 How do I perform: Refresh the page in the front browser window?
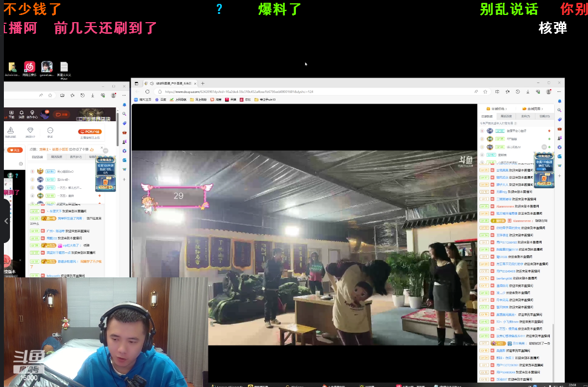pyautogui.click(x=147, y=91)
